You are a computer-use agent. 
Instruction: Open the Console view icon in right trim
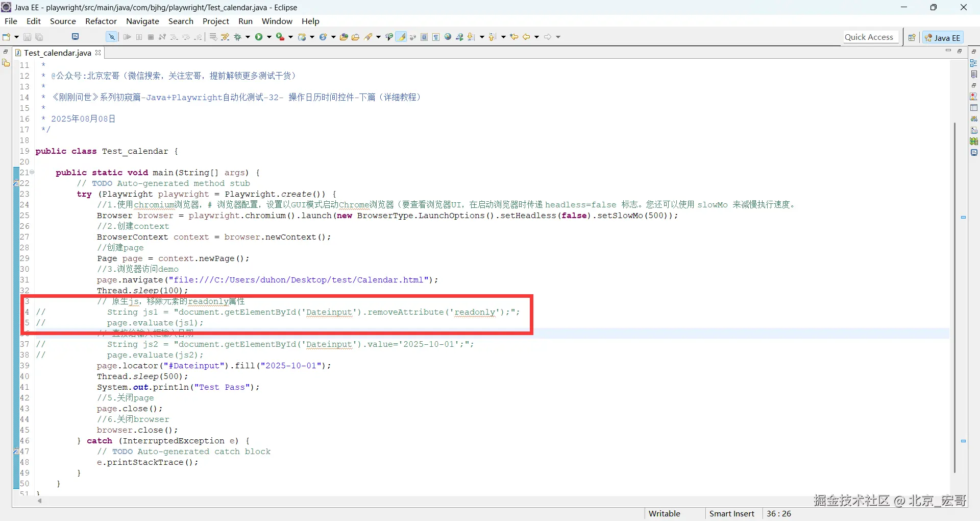point(974,152)
